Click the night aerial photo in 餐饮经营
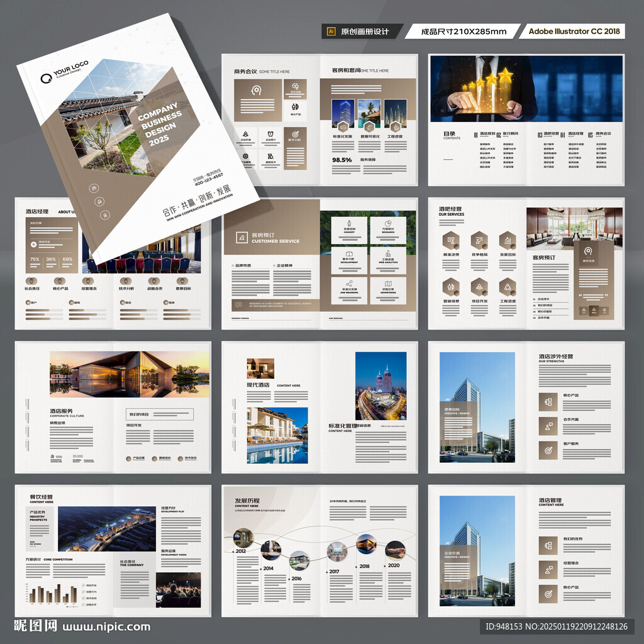 click(107, 528)
